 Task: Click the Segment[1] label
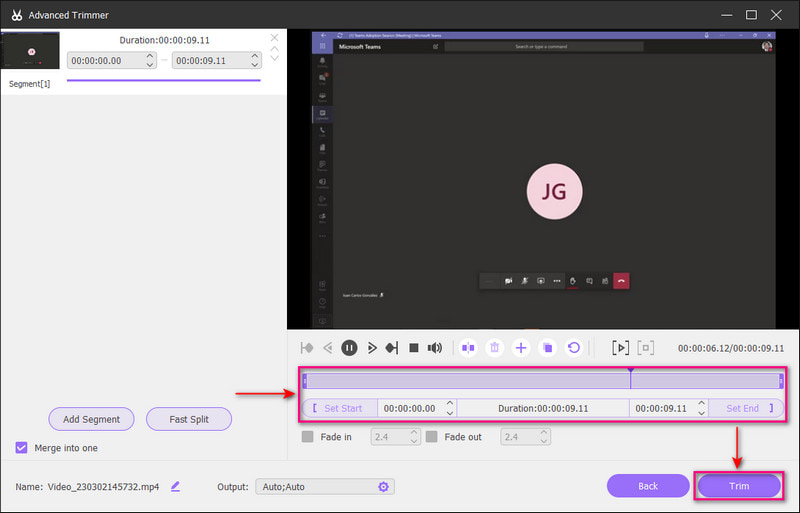pyautogui.click(x=30, y=84)
